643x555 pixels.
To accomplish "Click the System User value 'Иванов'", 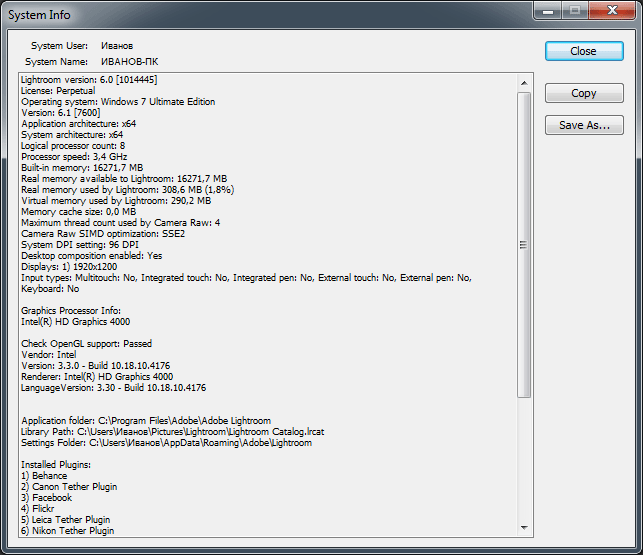I will click(117, 46).
